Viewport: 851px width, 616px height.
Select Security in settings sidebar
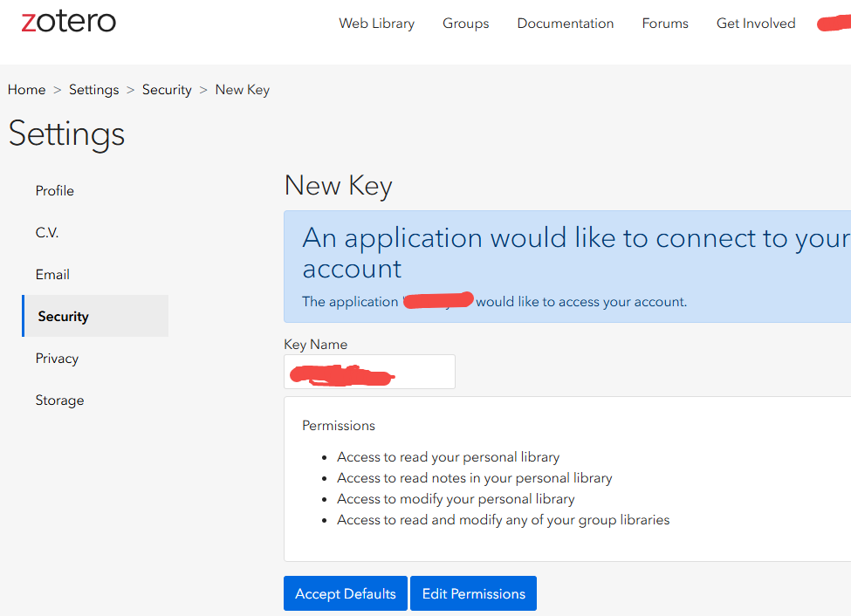click(x=95, y=316)
